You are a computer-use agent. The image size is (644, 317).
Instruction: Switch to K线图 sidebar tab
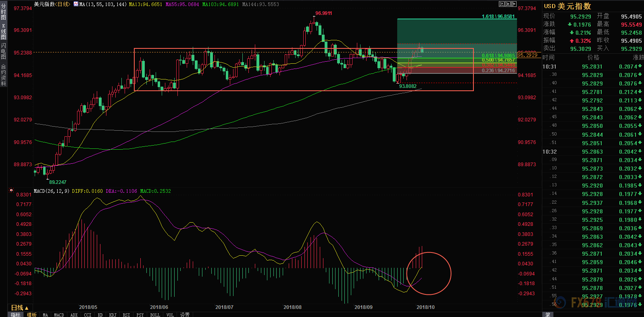click(x=4, y=31)
